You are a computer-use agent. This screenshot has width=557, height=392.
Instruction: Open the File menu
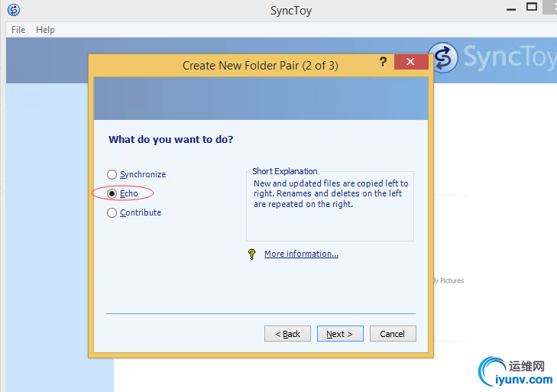click(x=18, y=30)
